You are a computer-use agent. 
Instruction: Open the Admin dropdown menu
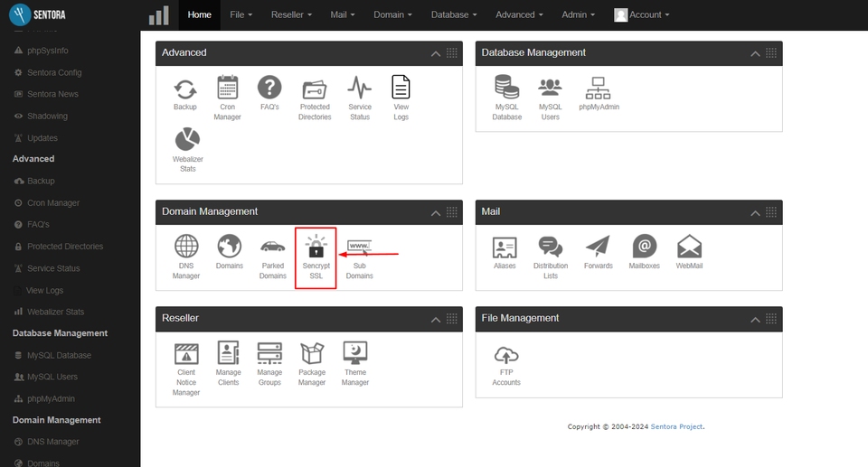(x=578, y=15)
